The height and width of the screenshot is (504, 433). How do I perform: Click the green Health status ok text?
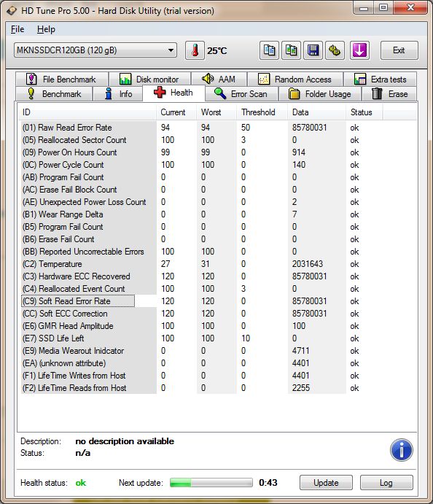click(81, 483)
